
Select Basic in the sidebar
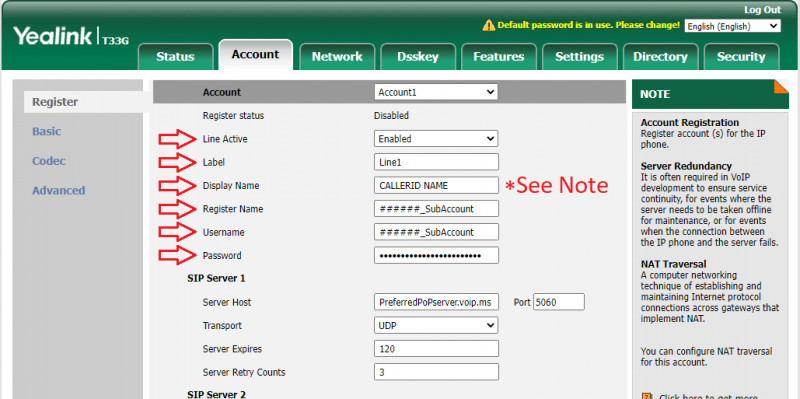pos(46,132)
